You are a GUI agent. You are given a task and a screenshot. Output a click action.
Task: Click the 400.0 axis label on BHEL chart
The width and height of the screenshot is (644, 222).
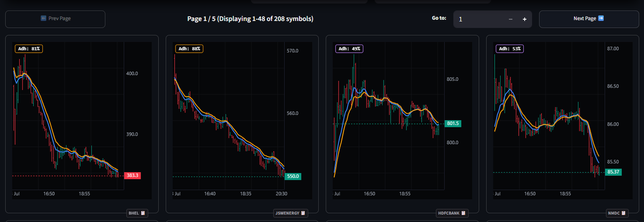pyautogui.click(x=133, y=73)
